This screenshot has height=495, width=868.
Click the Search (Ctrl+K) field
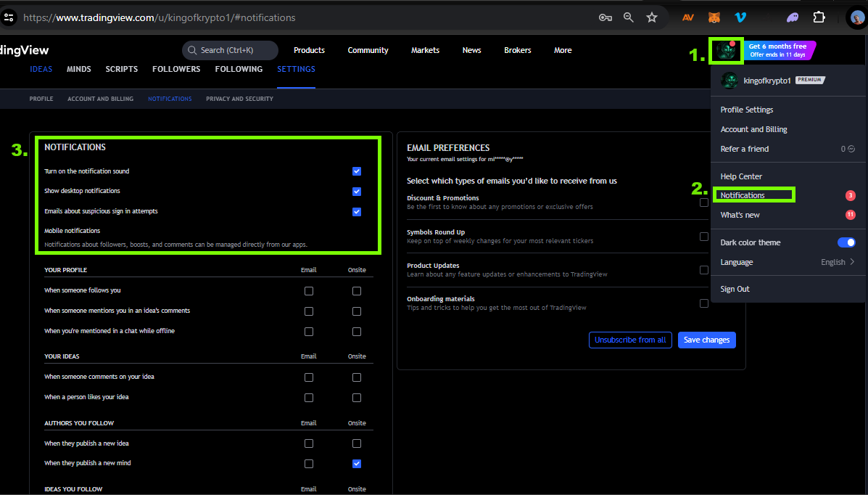tap(230, 50)
